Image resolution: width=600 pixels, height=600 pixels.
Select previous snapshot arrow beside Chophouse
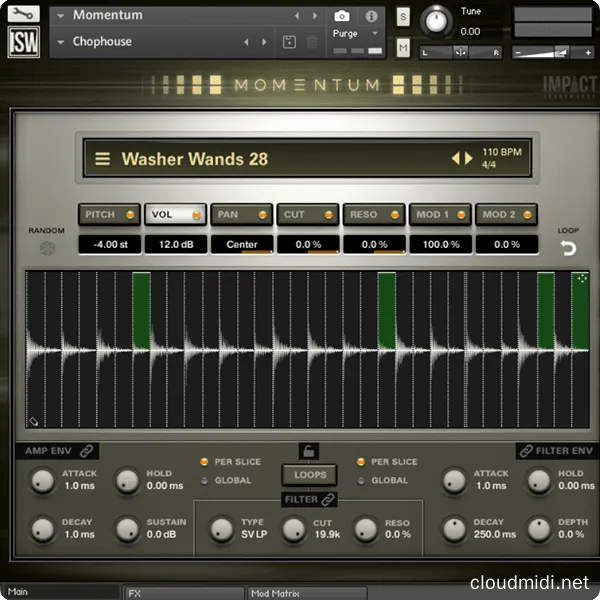point(246,42)
